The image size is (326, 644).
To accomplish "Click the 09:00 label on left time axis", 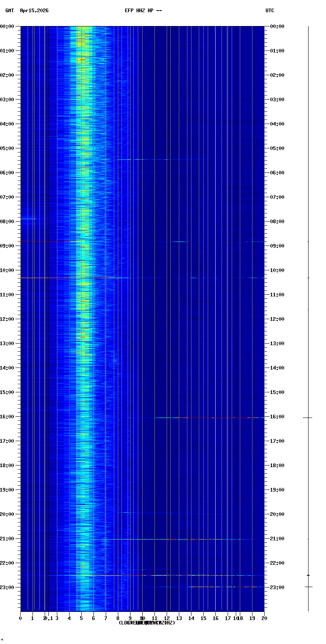I will pyautogui.click(x=7, y=246).
